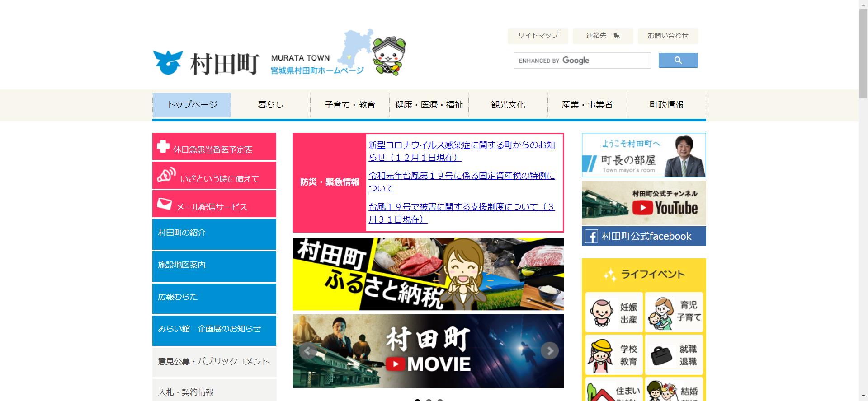Click the サイトマップ button
This screenshot has height=401, width=868.
point(538,36)
